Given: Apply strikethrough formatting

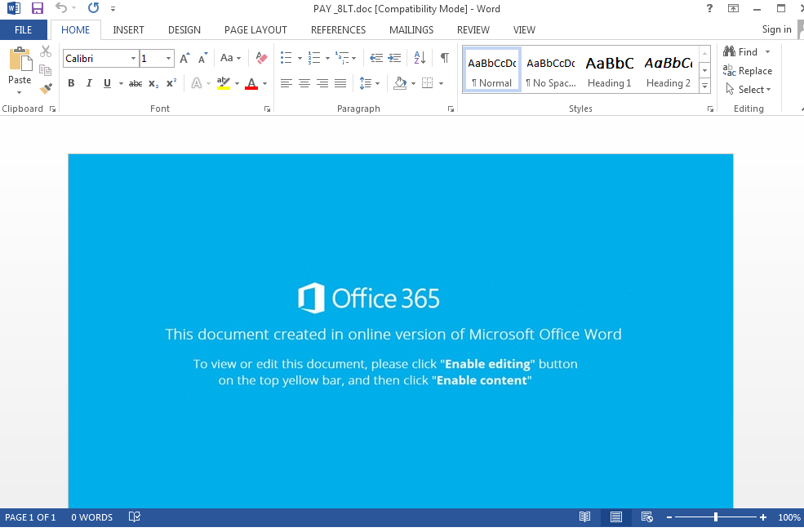Looking at the screenshot, I should coord(135,83).
